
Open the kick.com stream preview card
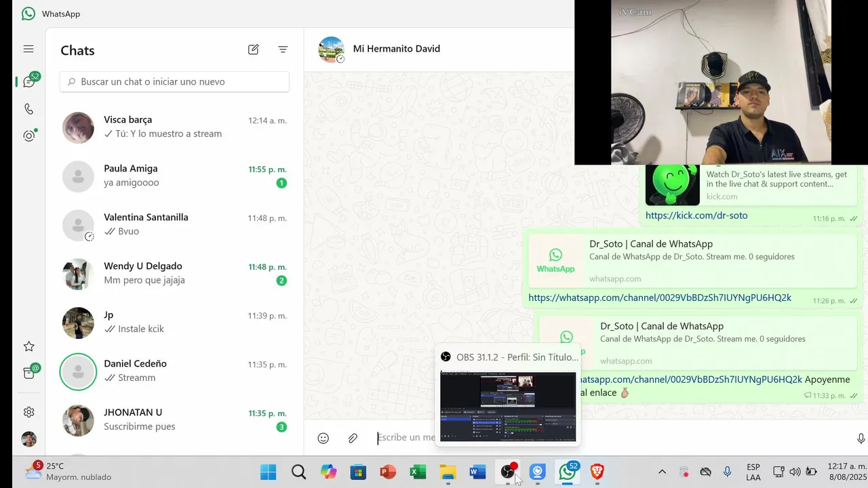point(751,184)
